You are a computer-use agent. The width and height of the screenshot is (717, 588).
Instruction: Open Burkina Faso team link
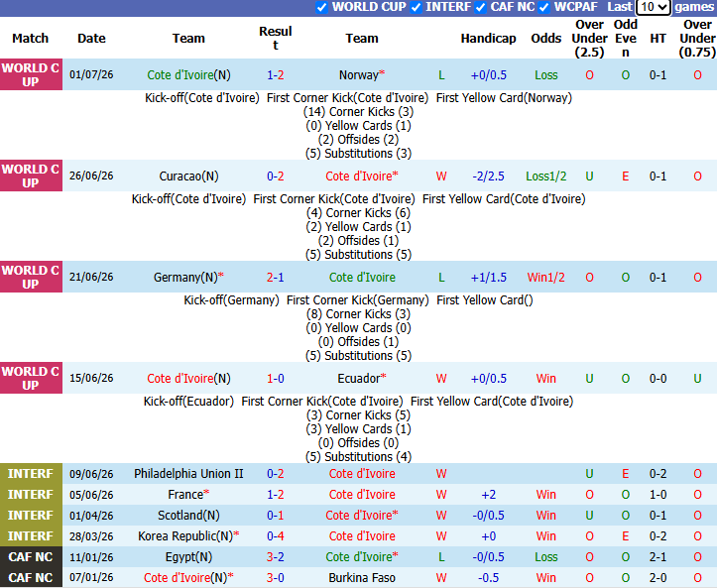click(x=362, y=577)
